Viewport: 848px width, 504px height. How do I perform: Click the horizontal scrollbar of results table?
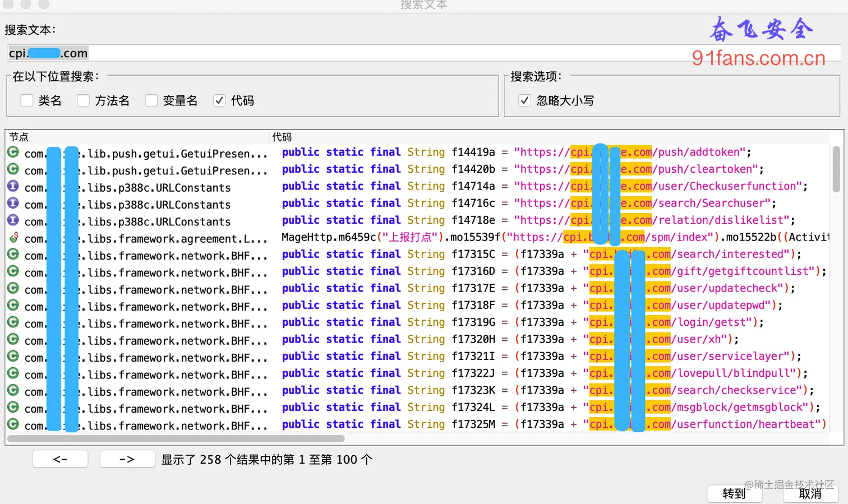coord(176,439)
